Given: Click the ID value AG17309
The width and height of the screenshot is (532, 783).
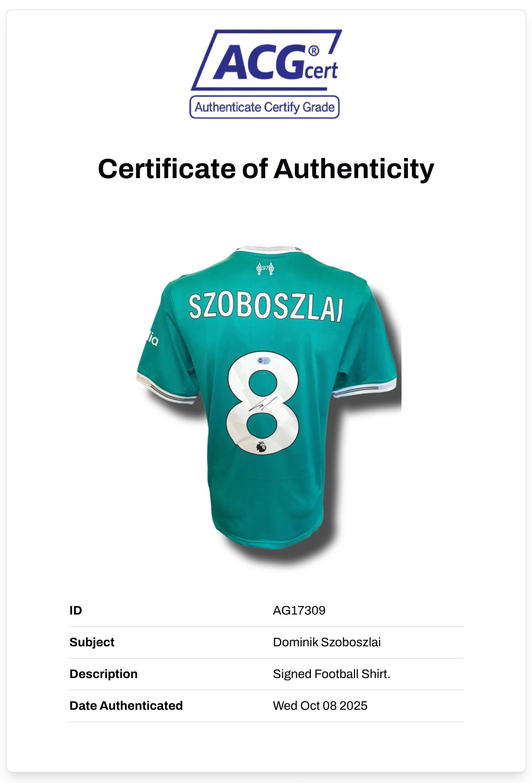Looking at the screenshot, I should 299,611.
